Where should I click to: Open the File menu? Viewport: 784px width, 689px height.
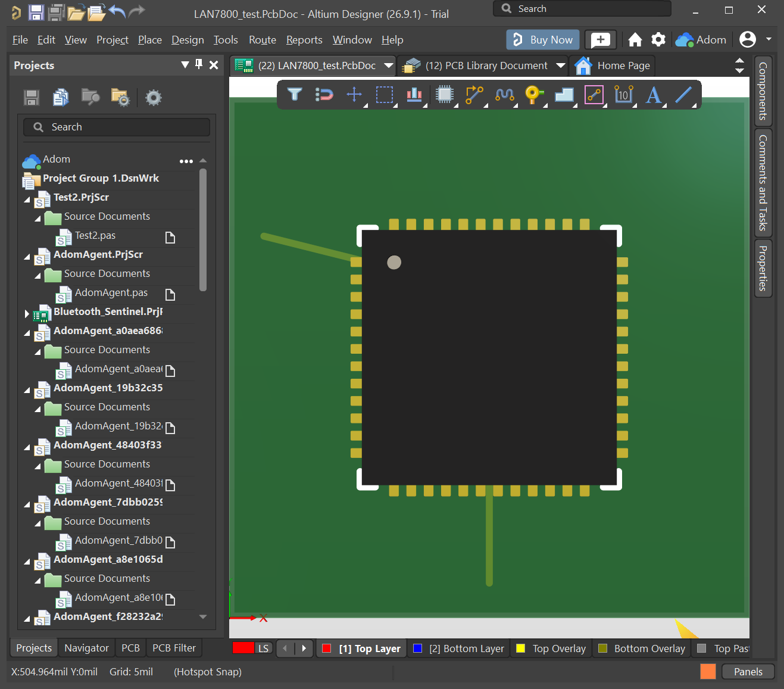pos(20,40)
